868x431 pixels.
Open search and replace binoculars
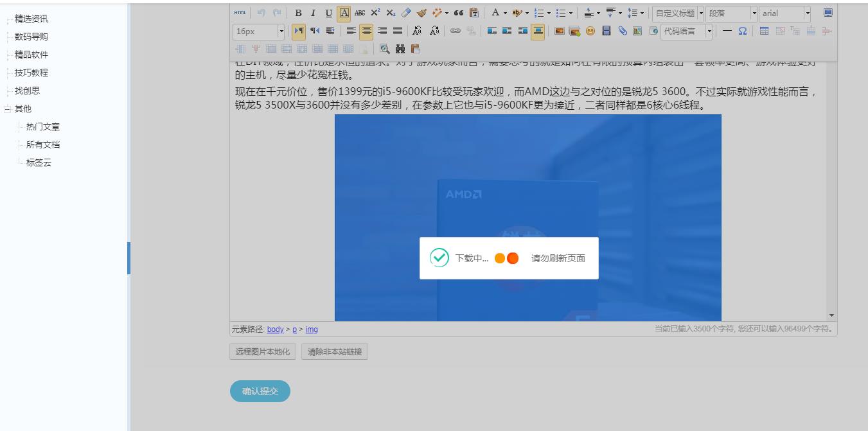(400, 49)
